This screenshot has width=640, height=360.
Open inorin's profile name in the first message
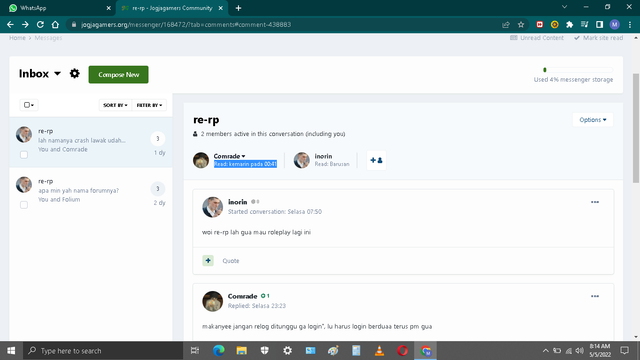tap(238, 202)
